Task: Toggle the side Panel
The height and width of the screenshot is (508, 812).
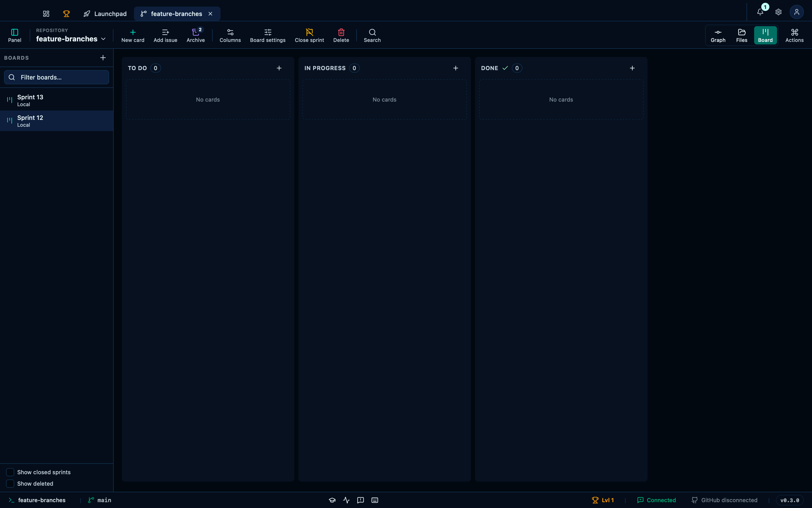Action: tap(15, 35)
